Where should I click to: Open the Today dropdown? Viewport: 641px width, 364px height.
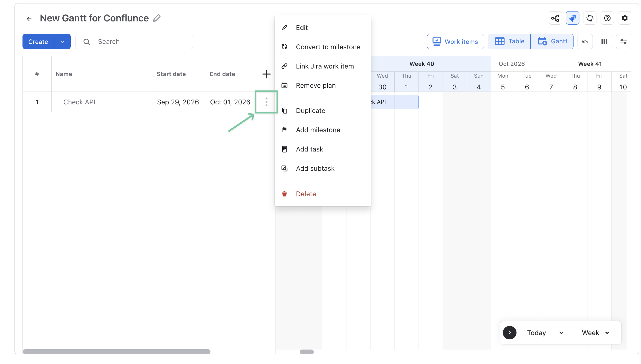pyautogui.click(x=545, y=333)
